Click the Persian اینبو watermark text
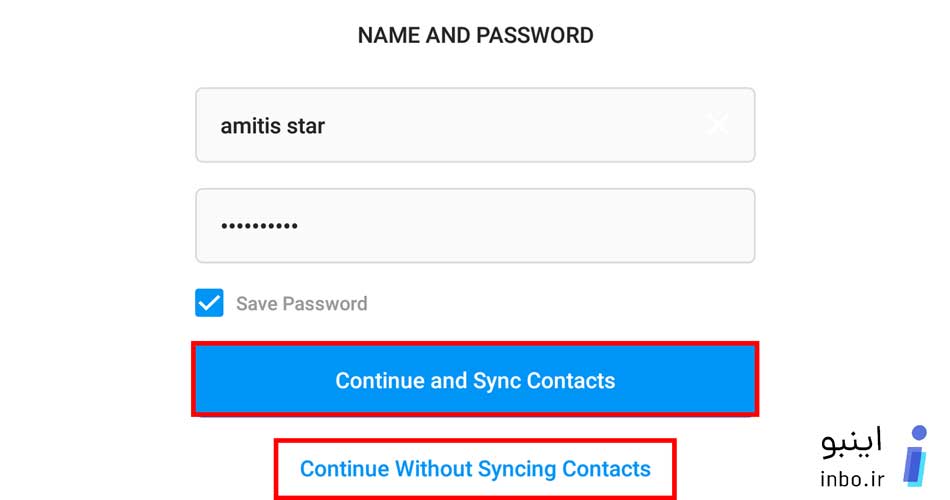 click(x=852, y=442)
